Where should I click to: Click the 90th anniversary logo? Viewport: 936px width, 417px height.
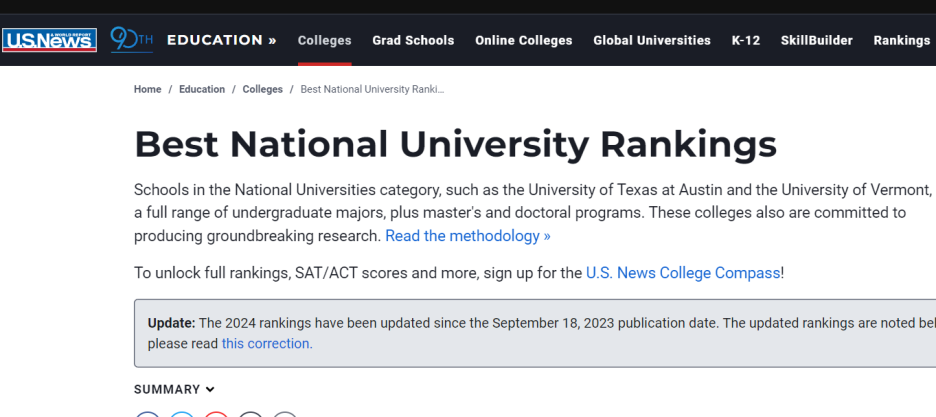[x=131, y=40]
